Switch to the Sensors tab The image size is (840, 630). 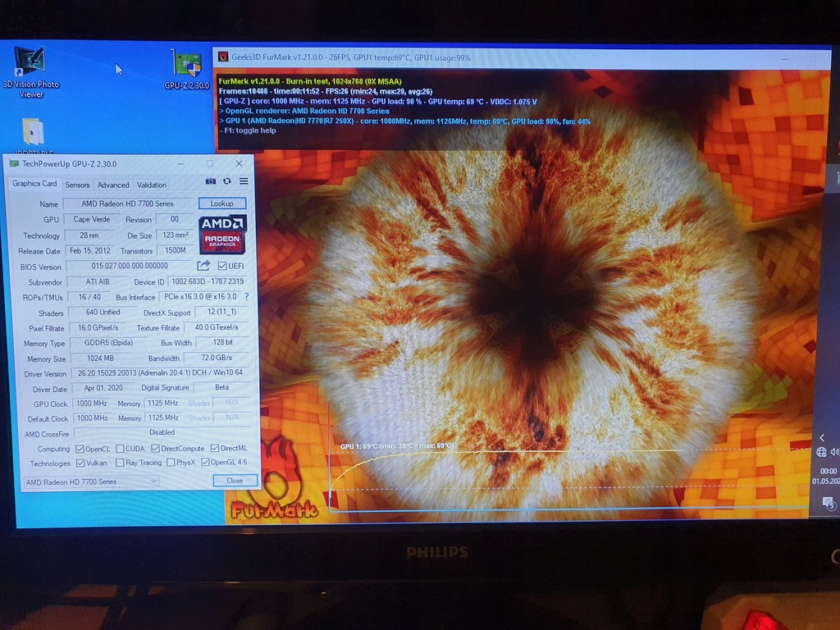tap(77, 185)
